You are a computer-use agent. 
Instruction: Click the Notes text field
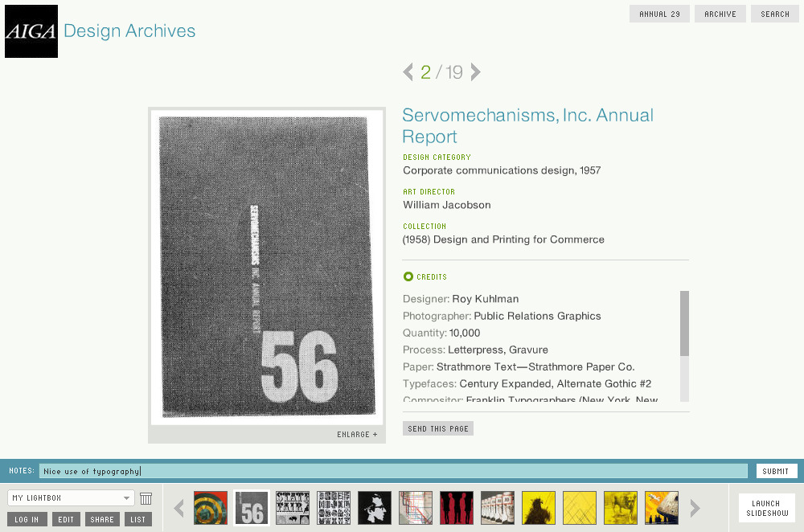(393, 471)
